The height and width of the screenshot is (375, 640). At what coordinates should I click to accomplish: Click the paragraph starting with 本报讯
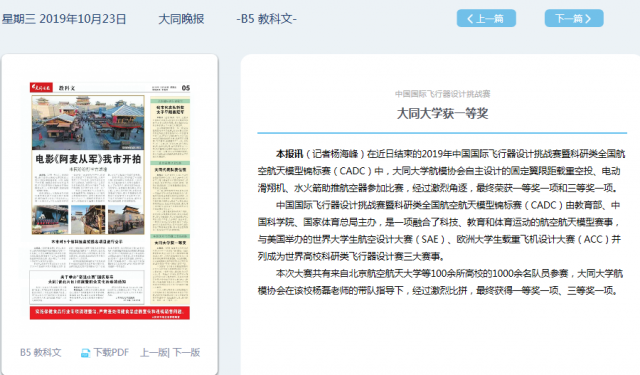tap(441, 171)
